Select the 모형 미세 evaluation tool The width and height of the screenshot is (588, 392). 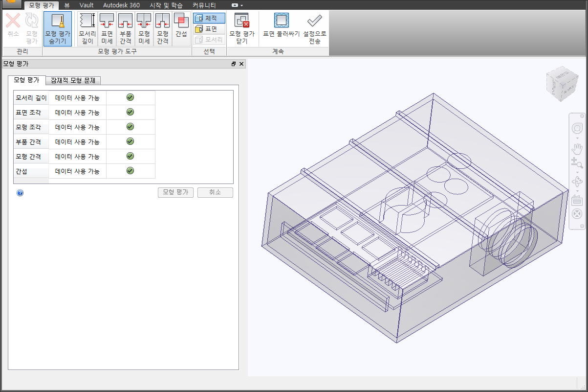click(x=144, y=29)
